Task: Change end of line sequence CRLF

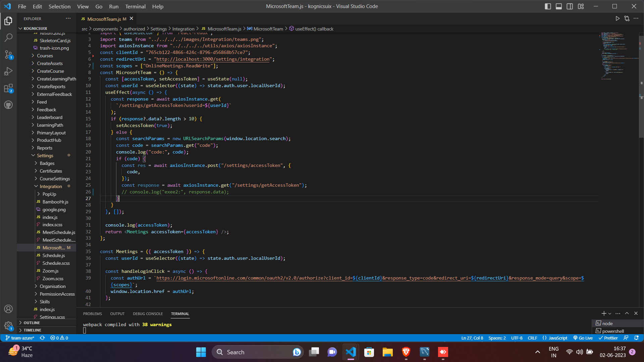Action: coord(532,338)
